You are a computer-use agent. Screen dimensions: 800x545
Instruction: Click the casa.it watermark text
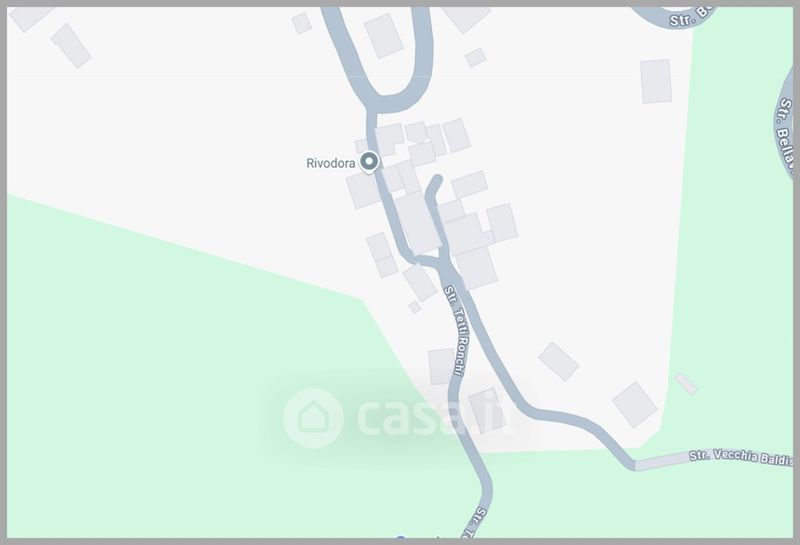click(x=436, y=418)
